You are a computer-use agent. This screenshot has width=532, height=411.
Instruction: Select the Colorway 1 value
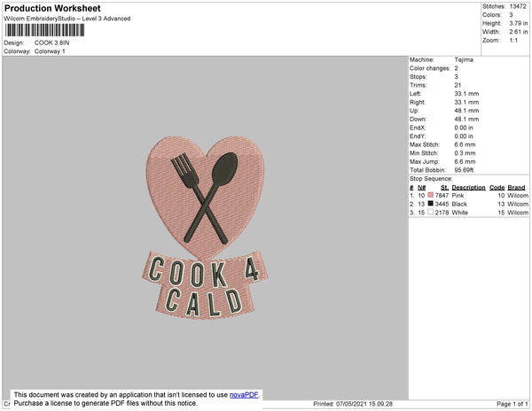point(50,51)
